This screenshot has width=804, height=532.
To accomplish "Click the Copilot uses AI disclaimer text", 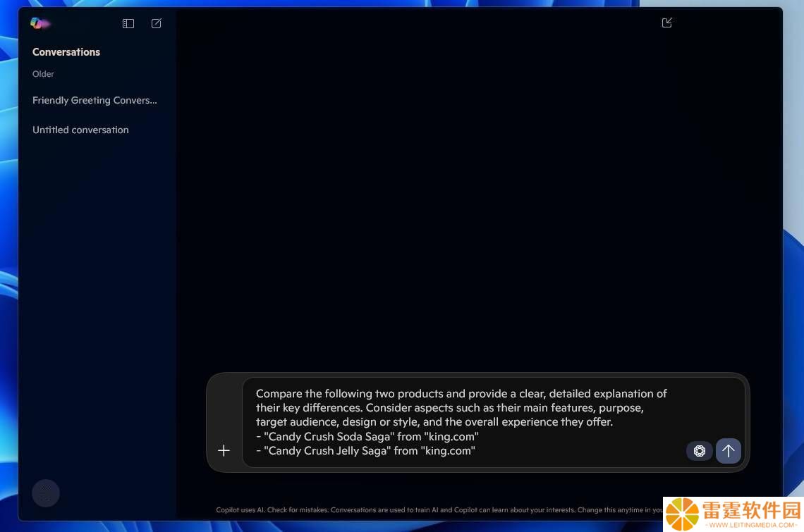I will [x=439, y=510].
